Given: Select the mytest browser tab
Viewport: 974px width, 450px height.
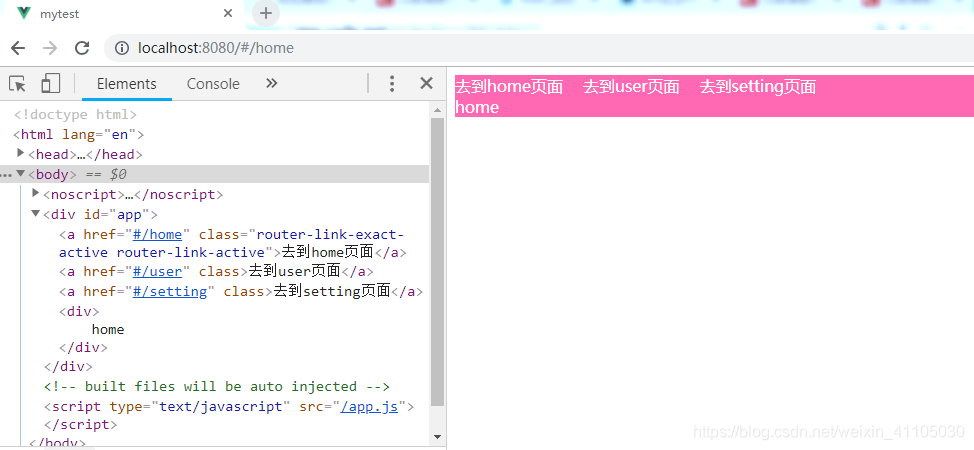Looking at the screenshot, I should pyautogui.click(x=121, y=14).
